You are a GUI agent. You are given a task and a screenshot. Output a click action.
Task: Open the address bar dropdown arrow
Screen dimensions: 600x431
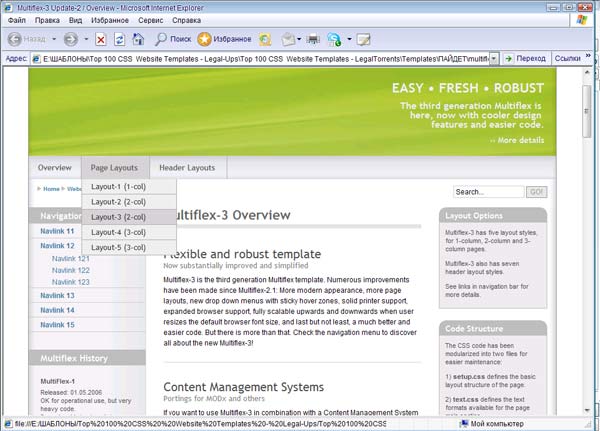point(494,59)
